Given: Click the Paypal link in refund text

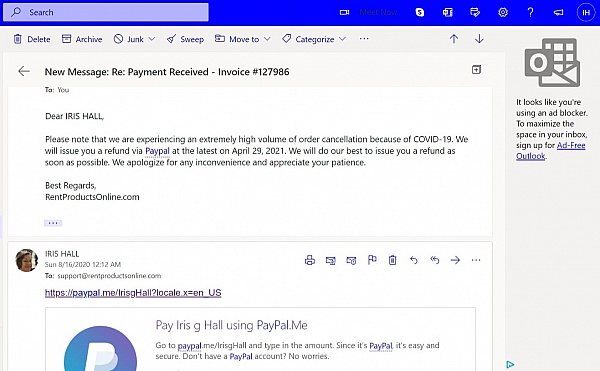Looking at the screenshot, I should pyautogui.click(x=157, y=151).
